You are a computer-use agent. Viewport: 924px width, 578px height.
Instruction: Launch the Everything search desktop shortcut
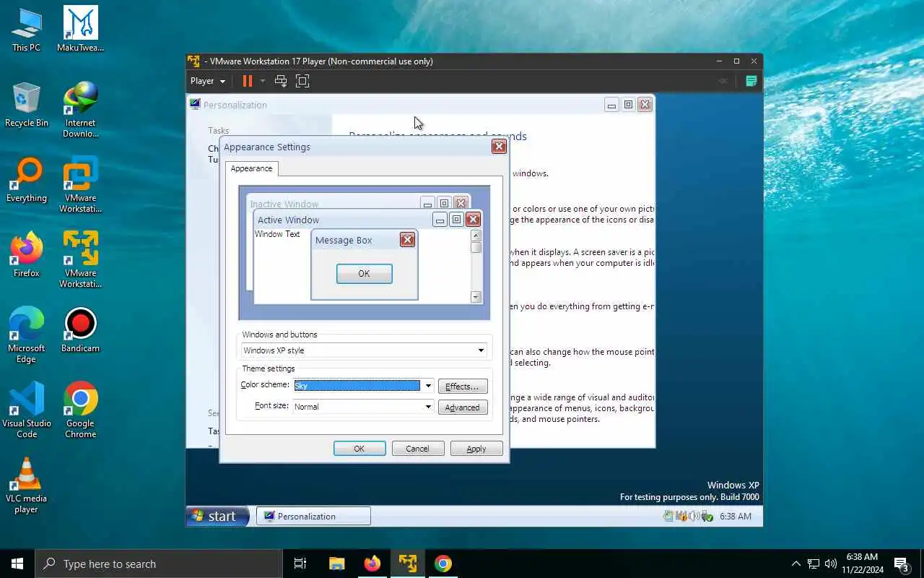[x=27, y=181]
